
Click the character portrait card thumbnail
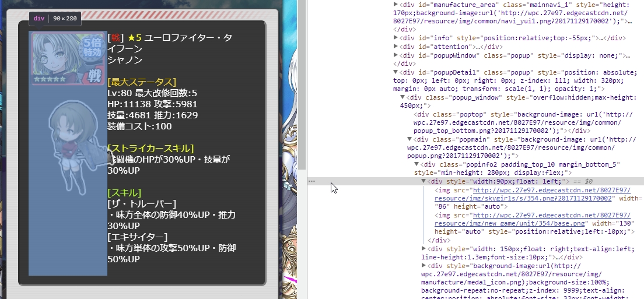tap(68, 59)
